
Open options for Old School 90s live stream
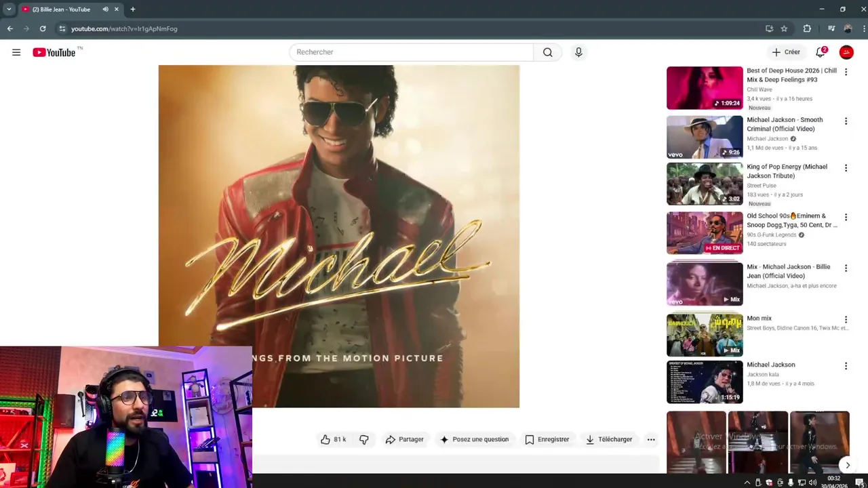click(x=846, y=218)
